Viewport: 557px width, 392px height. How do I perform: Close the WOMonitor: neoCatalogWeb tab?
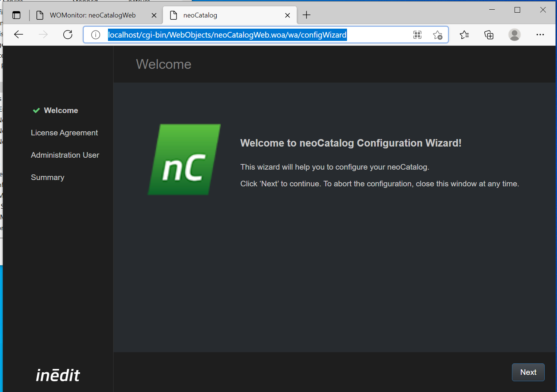[154, 15]
